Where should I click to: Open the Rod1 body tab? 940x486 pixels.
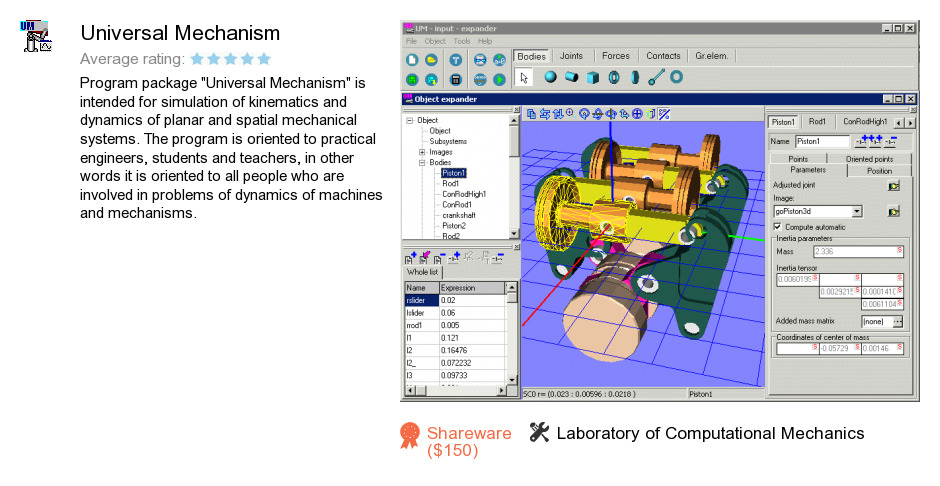(817, 122)
